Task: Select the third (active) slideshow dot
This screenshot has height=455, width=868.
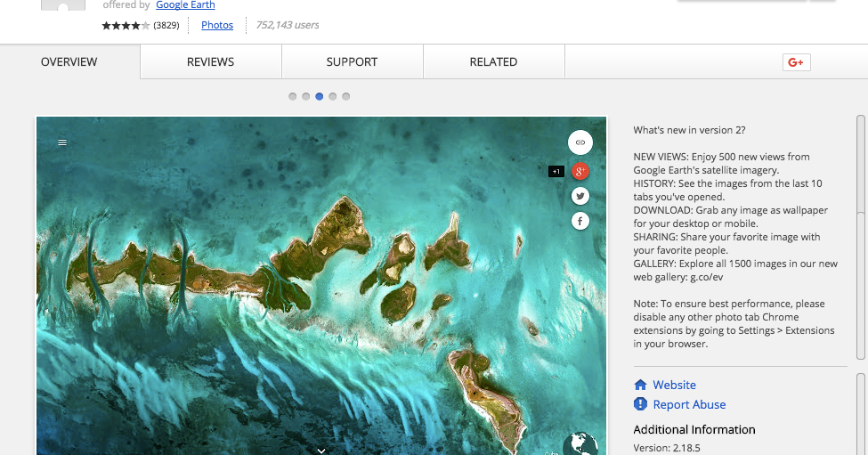Action: (320, 96)
